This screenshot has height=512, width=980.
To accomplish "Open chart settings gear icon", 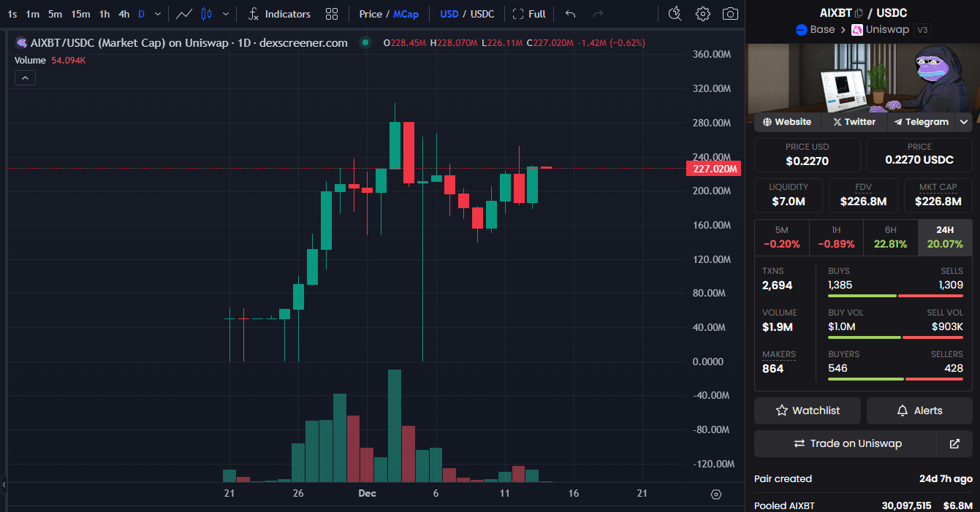I will [x=702, y=14].
